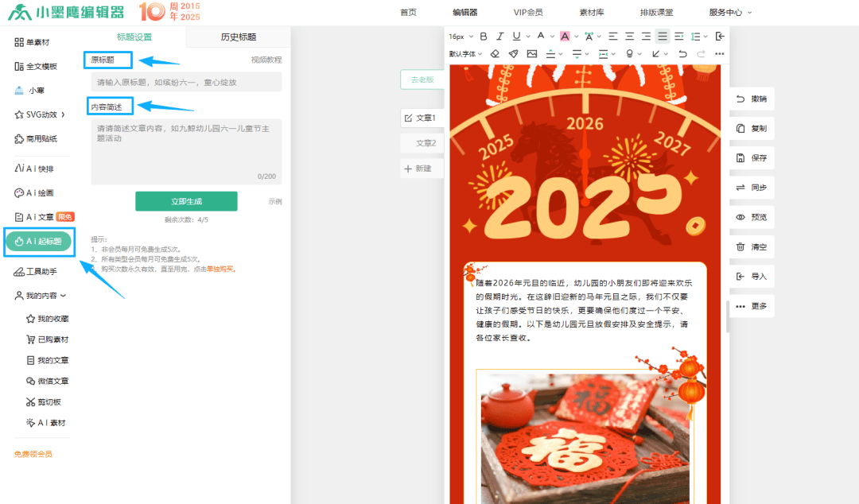Switch to the 历史标题 tab
Screen dimensions: 859x504
(x=239, y=37)
